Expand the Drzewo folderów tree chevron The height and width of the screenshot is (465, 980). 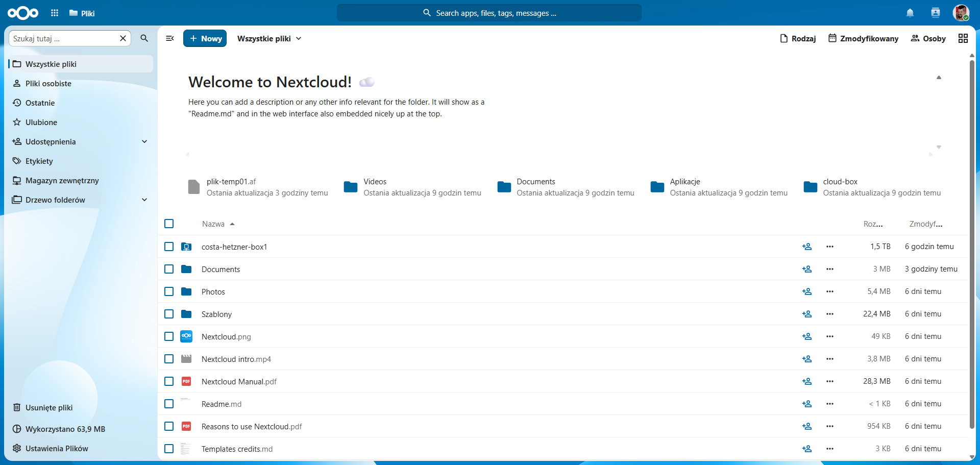(144, 200)
